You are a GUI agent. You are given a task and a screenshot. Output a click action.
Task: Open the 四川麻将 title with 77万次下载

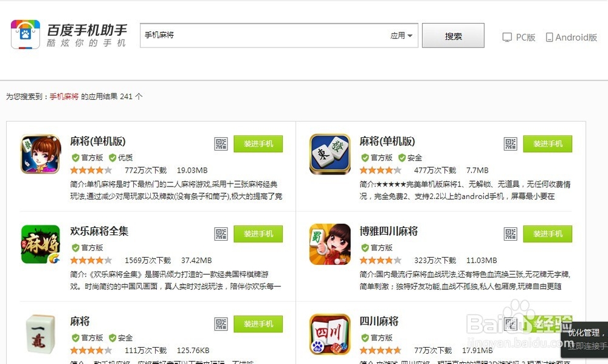click(x=379, y=321)
